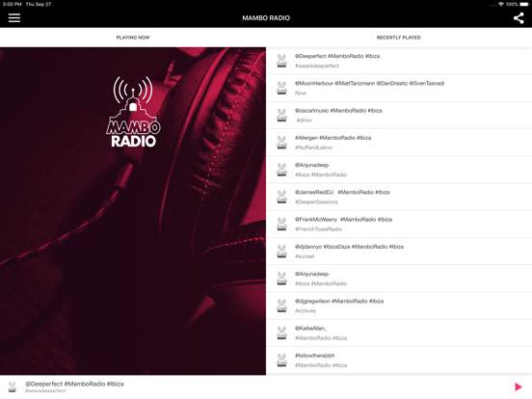Viewport: 532px width, 399px height.
Task: Tap the Mambo Radio logo artwork
Action: 133,112
